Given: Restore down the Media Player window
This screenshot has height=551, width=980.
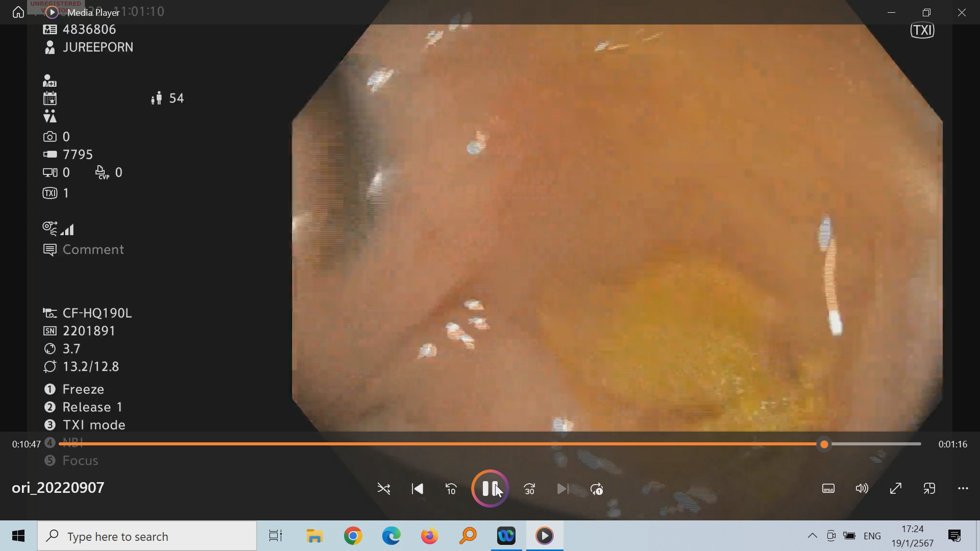Looking at the screenshot, I should (927, 12).
